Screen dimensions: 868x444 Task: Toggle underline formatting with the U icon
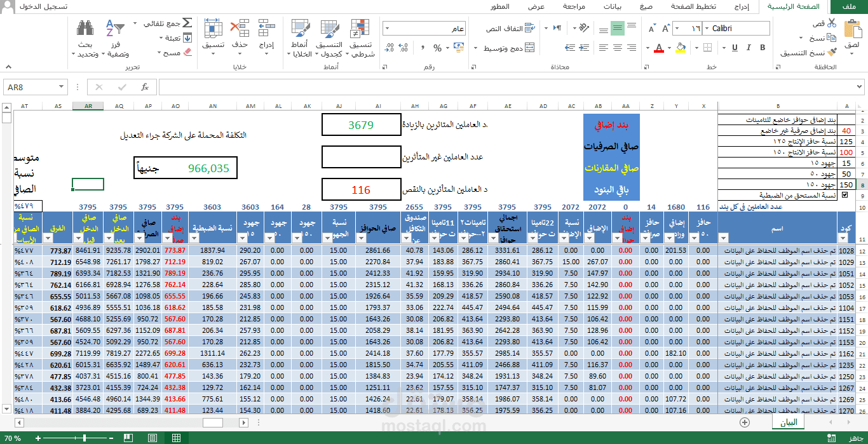(x=735, y=47)
